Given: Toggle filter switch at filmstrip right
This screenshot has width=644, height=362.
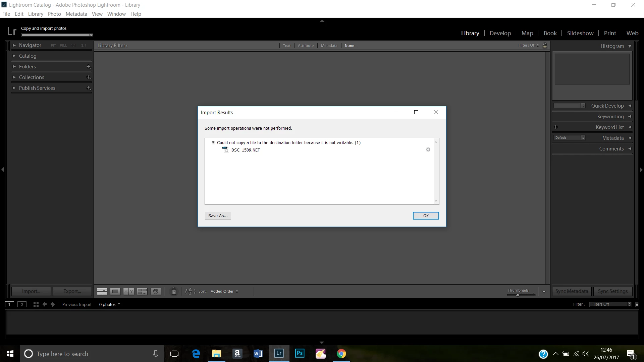Looking at the screenshot, I should click(x=637, y=304).
